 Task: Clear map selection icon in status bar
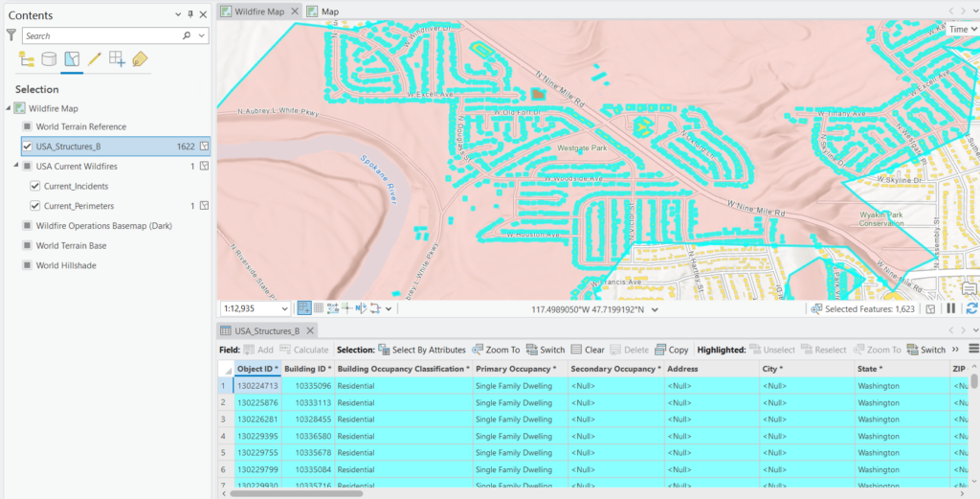click(x=930, y=309)
